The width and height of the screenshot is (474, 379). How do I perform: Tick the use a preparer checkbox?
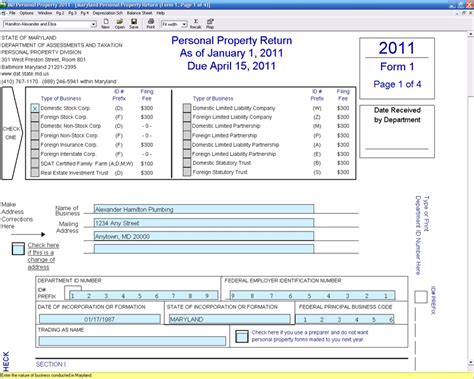pos(242,337)
